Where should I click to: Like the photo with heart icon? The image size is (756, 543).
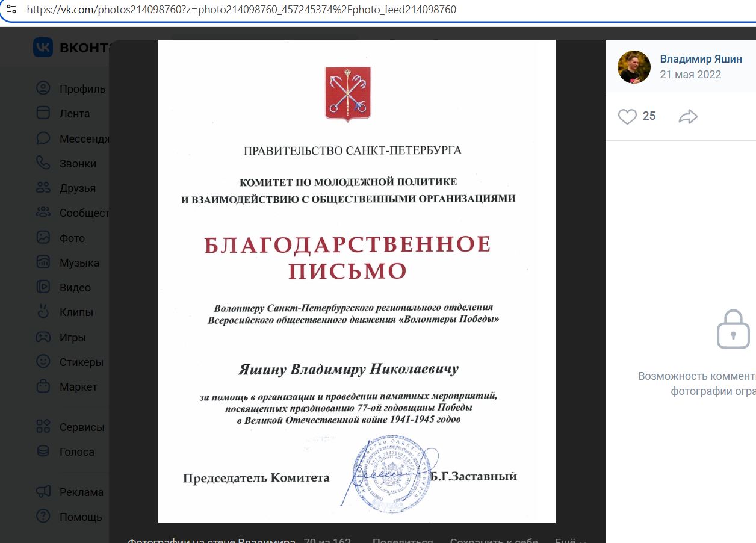click(x=627, y=116)
